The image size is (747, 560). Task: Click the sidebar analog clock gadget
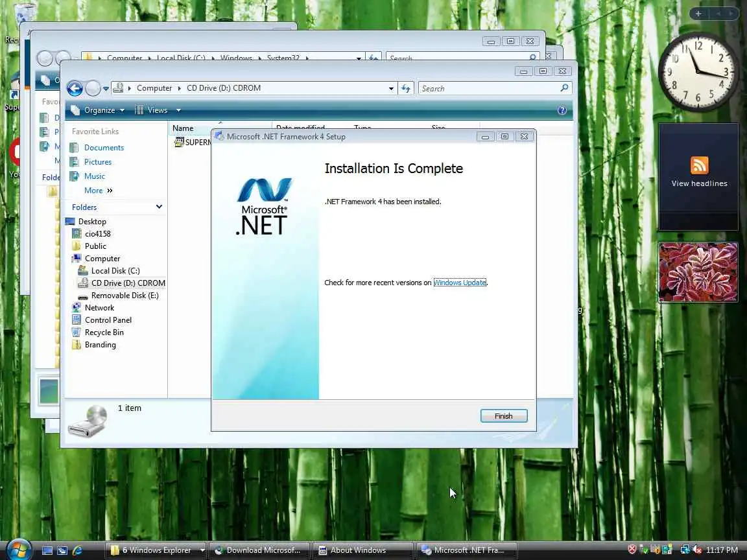(698, 71)
